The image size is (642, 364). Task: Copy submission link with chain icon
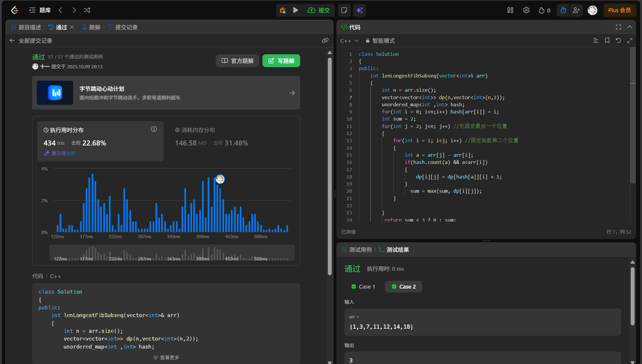[325, 40]
